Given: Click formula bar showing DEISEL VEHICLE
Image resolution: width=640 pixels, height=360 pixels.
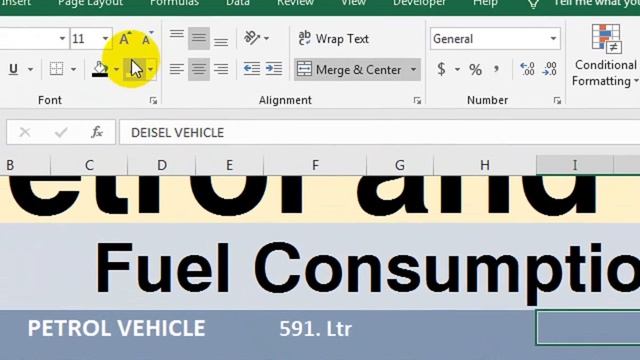Looking at the screenshot, I should pos(380,132).
